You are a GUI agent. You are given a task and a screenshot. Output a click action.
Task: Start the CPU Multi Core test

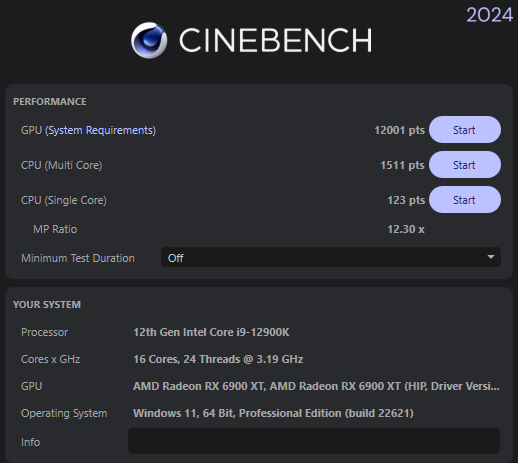pos(465,165)
